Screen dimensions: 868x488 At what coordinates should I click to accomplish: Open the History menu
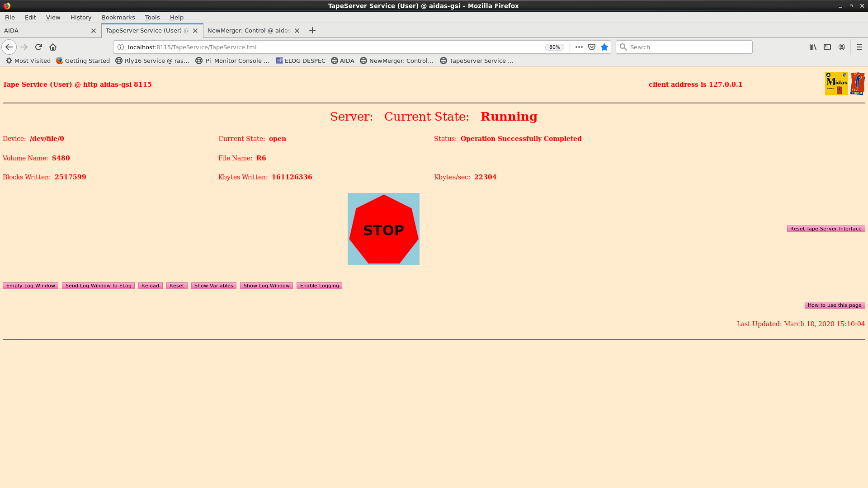point(81,17)
